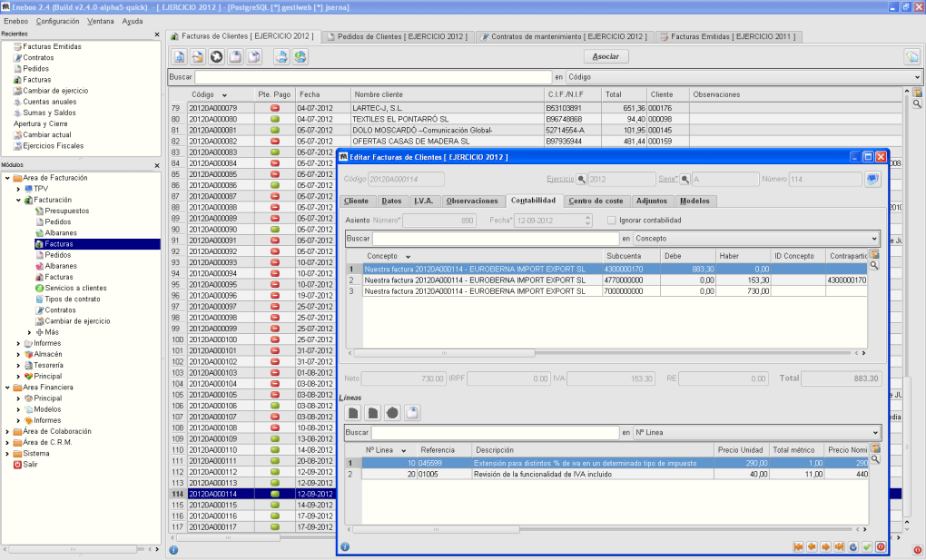The width and height of the screenshot is (926, 560).
Task: Open the Salir item in the module tree
Action: point(30,464)
